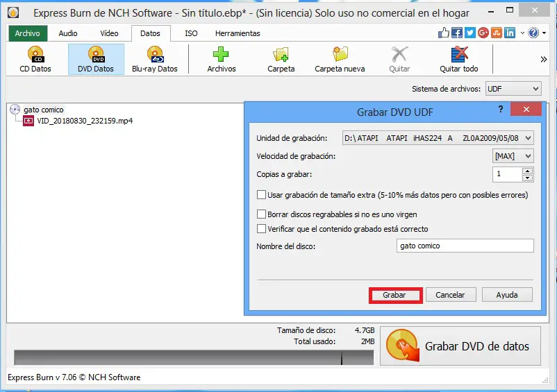Click the 'Velocidad de grabación:' label
The image size is (557, 392).
(296, 156)
